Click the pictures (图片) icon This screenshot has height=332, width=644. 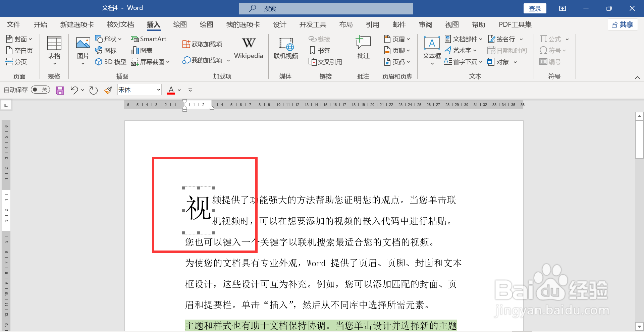[x=83, y=43]
